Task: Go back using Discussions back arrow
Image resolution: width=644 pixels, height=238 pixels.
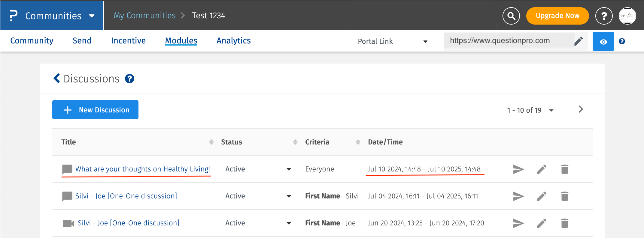Action: coord(56,79)
